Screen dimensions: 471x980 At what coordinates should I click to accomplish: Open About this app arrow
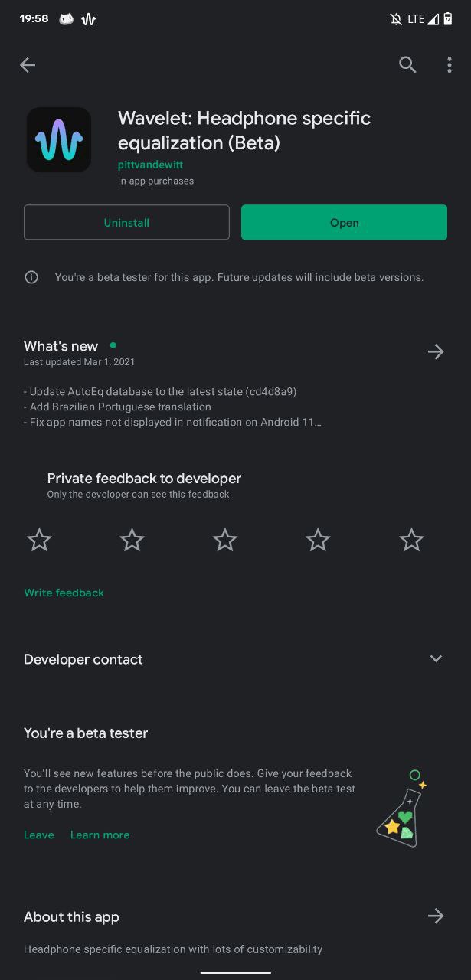click(436, 916)
